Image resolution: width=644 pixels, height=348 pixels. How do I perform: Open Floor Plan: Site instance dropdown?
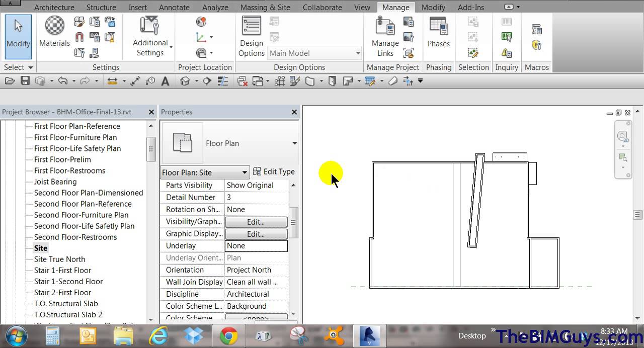click(x=205, y=172)
